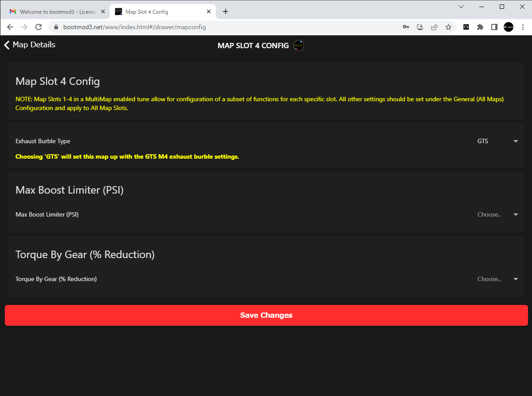This screenshot has width=532, height=396.
Task: Open saved passwords key icon
Action: 406,27
